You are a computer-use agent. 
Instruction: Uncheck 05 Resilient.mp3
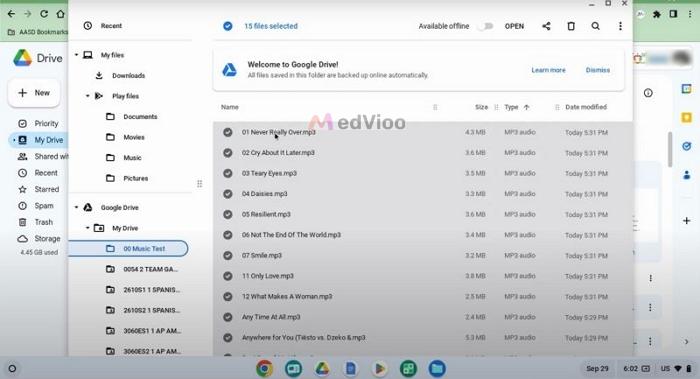point(228,214)
